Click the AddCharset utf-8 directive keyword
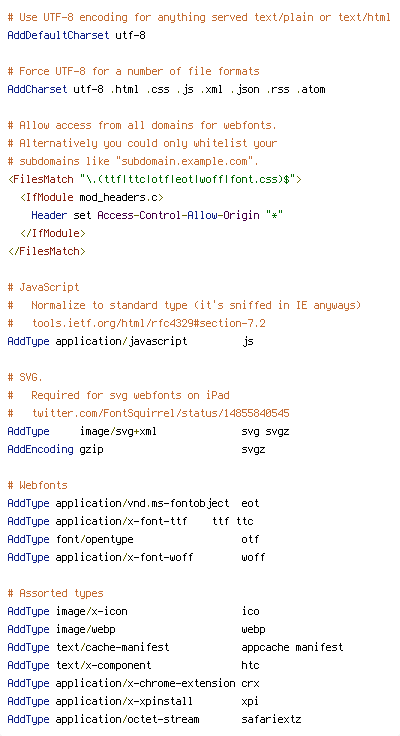 [x=37, y=89]
